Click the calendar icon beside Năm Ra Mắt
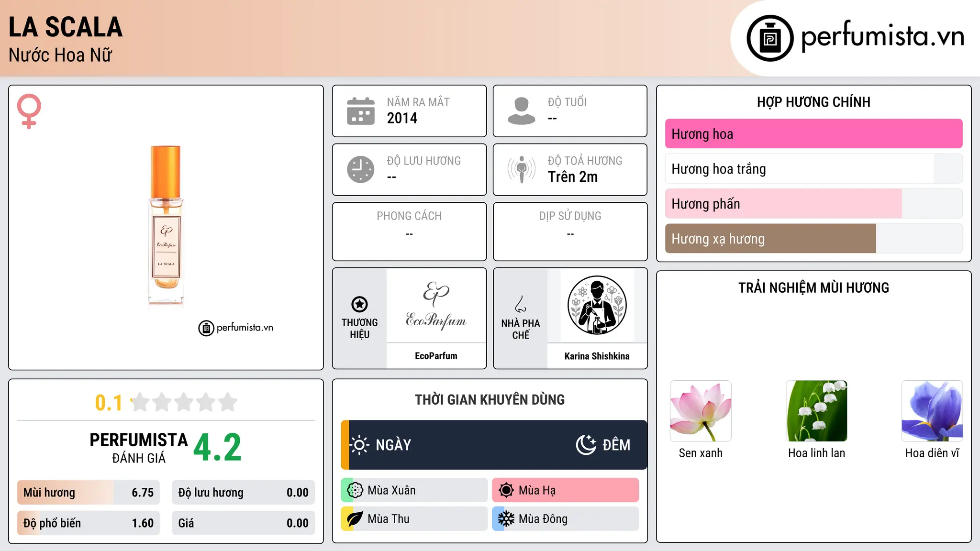This screenshot has width=980, height=551. coord(361,111)
